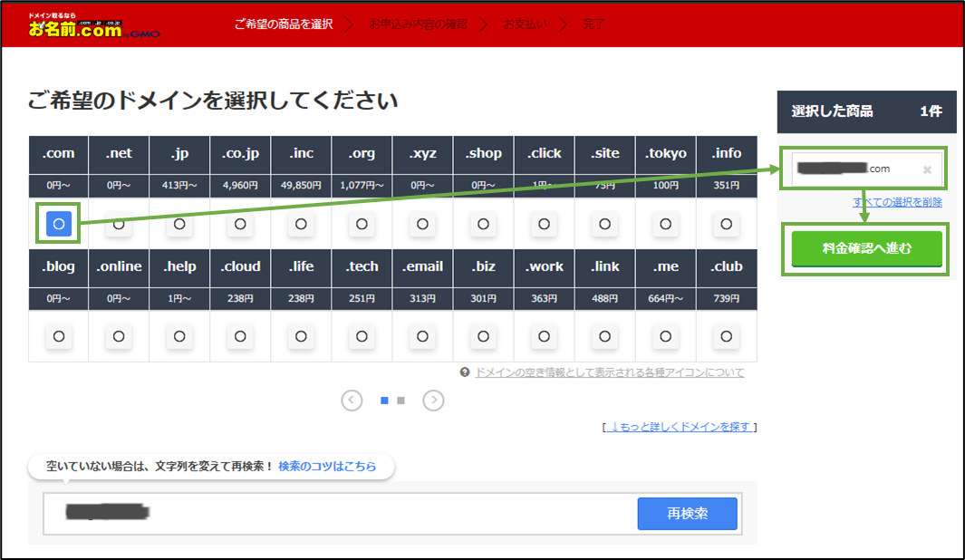Click the .blog column header
This screenshot has height=560, width=965.
click(x=59, y=266)
